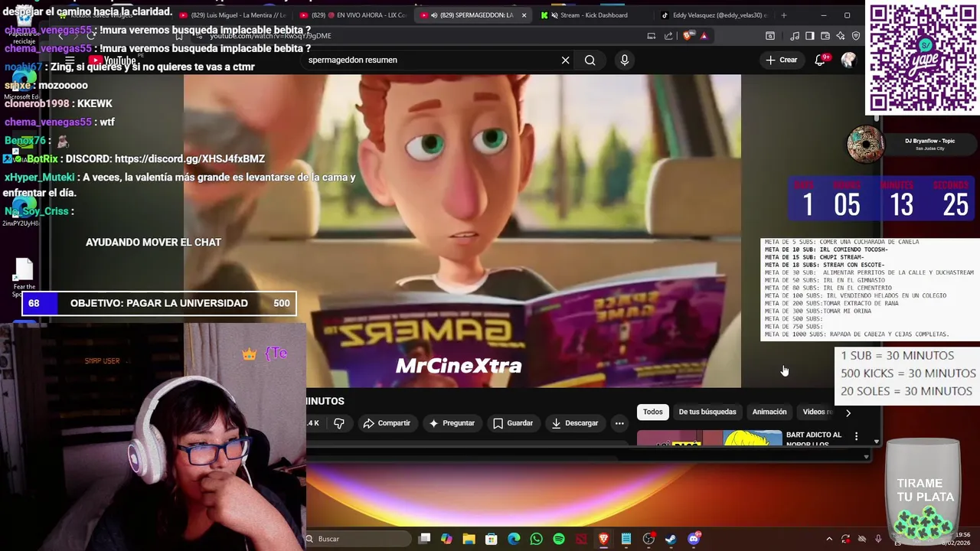
Task: Open Brave Leo AI sparkle icon
Action: (x=841, y=35)
